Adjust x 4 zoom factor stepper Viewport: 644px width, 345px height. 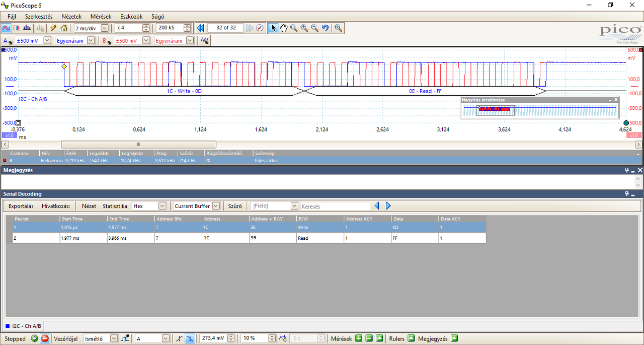[x=146, y=28]
